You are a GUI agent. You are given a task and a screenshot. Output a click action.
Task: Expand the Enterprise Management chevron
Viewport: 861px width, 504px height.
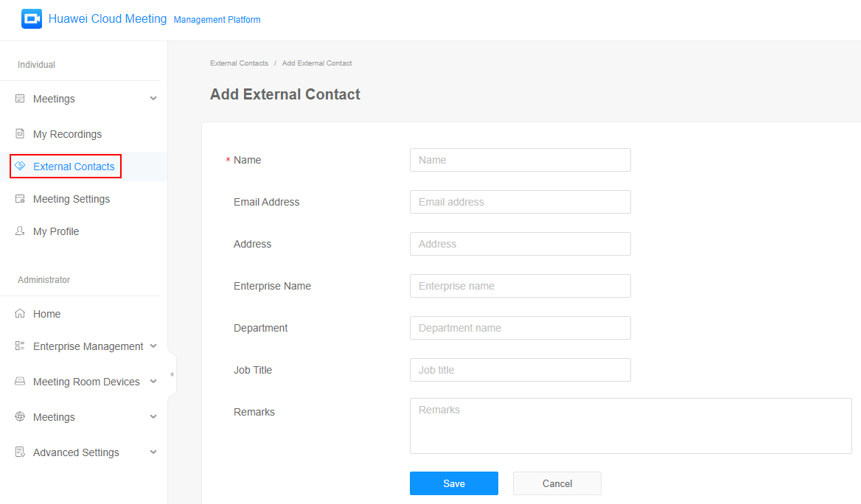coord(153,346)
